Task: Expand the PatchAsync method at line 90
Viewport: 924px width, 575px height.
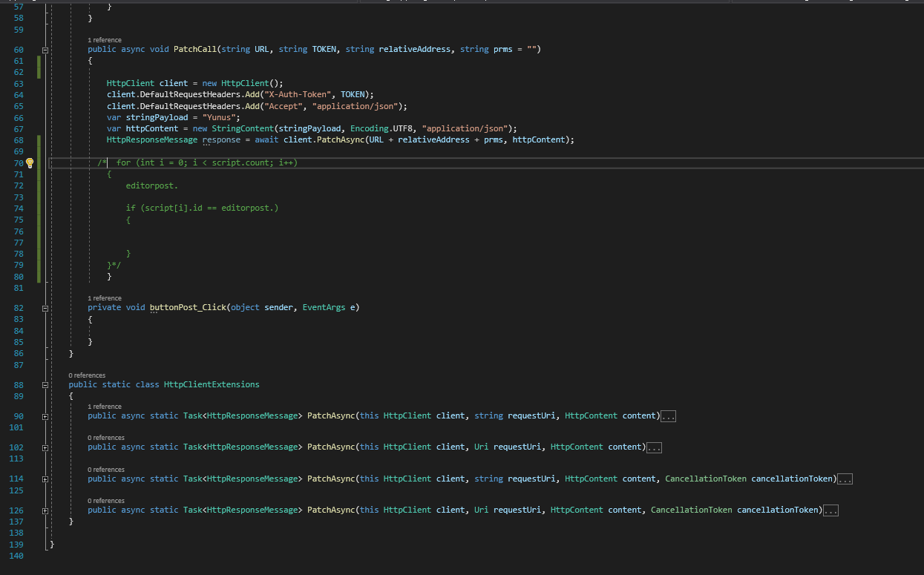Action: pyautogui.click(x=45, y=416)
